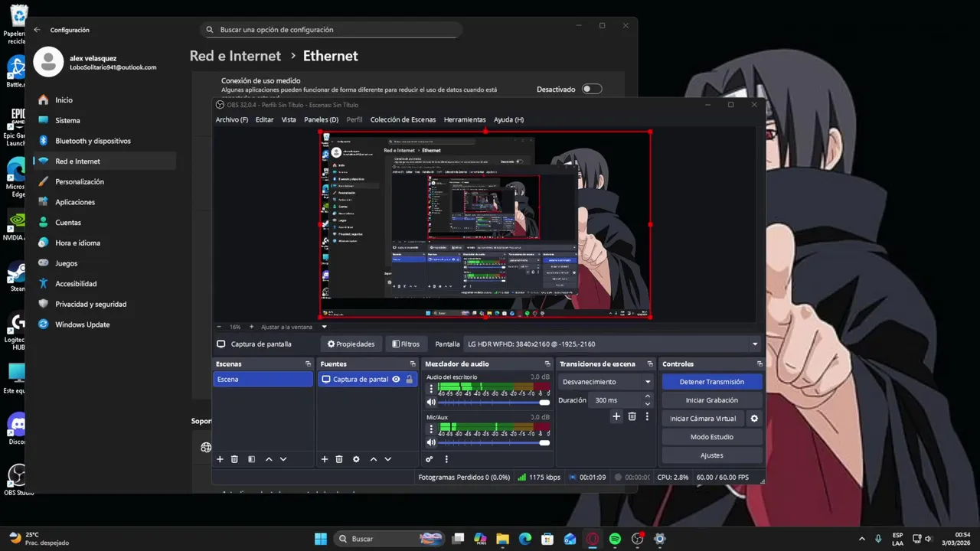980x551 pixels.
Task: Open the Ayuda (H) menu in OBS
Action: pyautogui.click(x=508, y=119)
